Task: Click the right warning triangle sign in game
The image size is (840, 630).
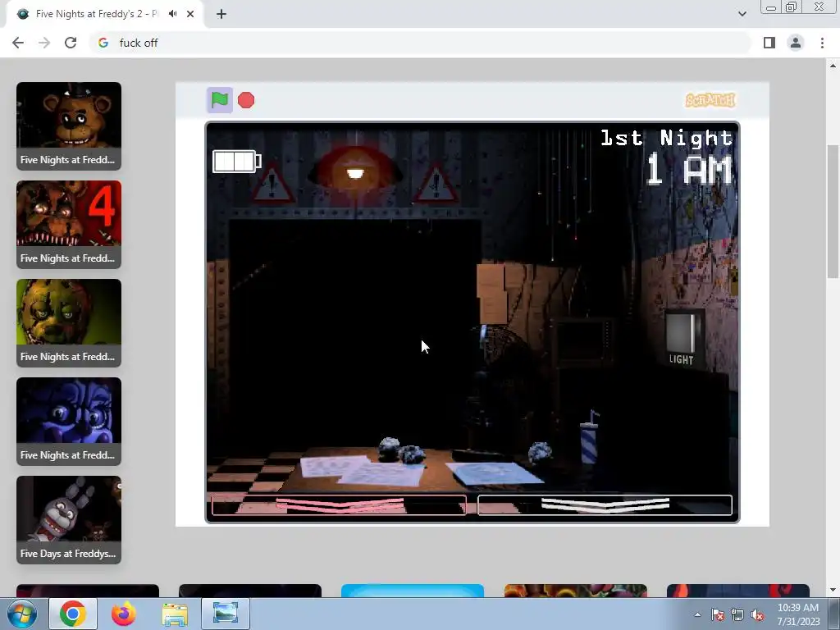Action: (436, 185)
